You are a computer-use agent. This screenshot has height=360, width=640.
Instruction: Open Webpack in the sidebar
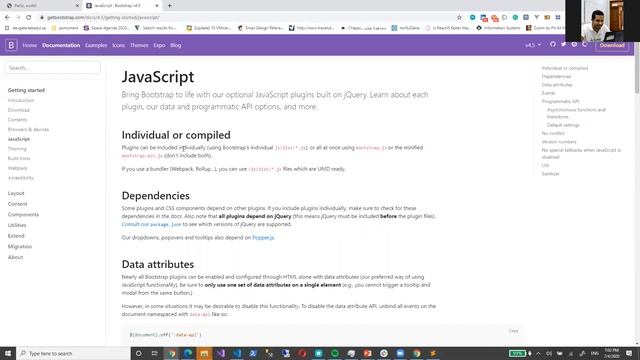[x=18, y=168]
